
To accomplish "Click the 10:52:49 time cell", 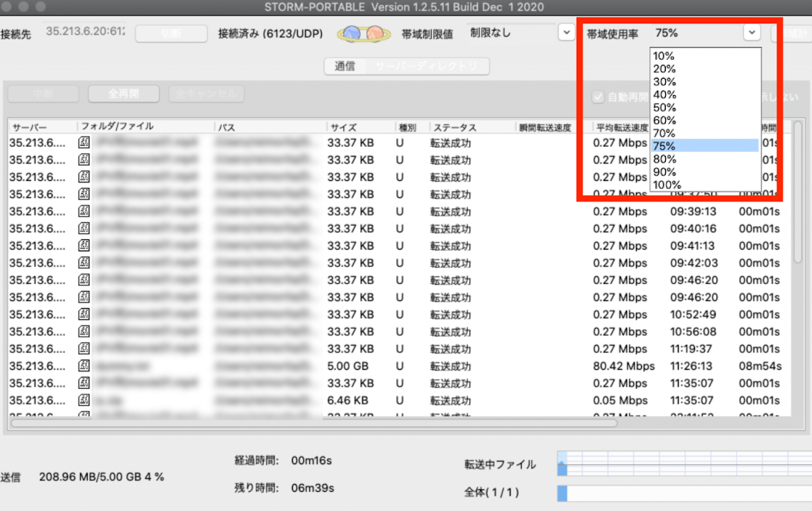I will 693,314.
